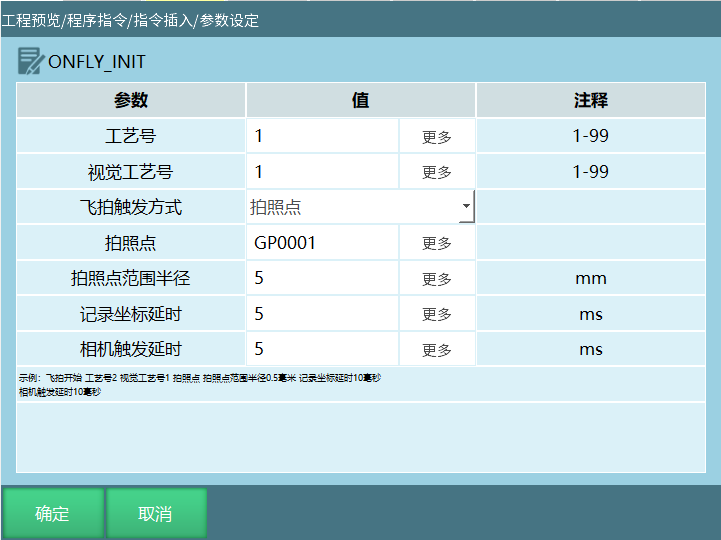This screenshot has width=721, height=540.
Task: Click the 视觉工艺号 value field
Action: click(x=322, y=172)
